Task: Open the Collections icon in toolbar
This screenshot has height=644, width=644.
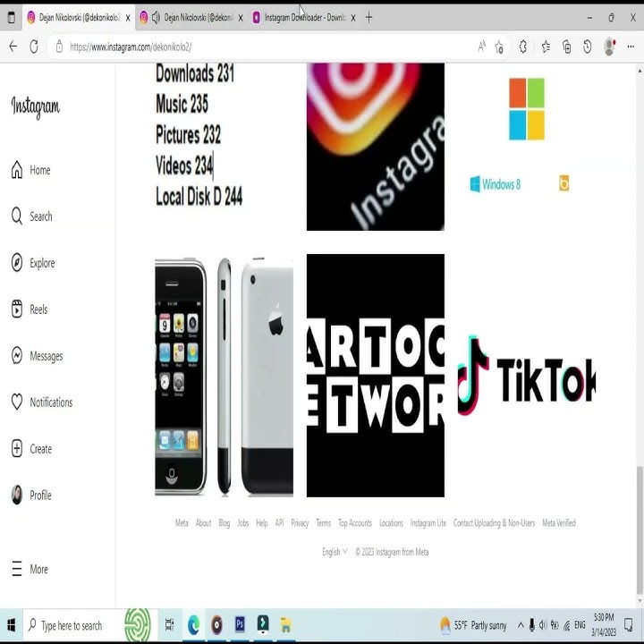Action: [567, 47]
